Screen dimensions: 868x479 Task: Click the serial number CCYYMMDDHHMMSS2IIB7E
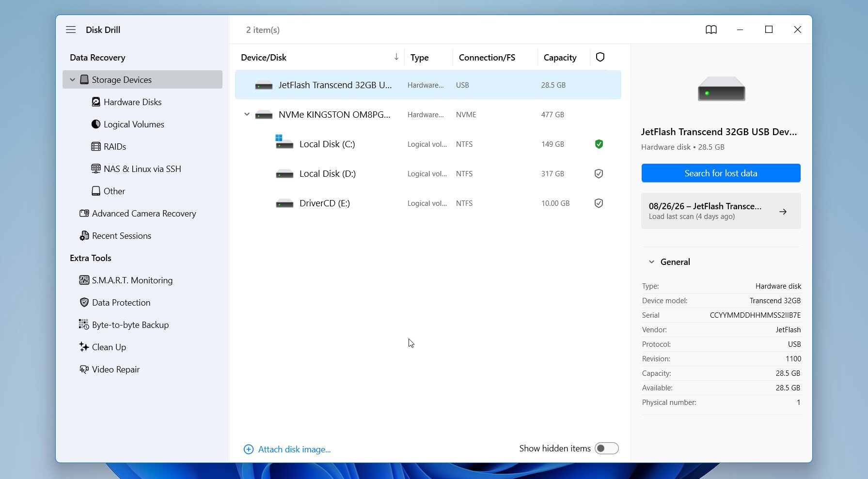point(755,315)
